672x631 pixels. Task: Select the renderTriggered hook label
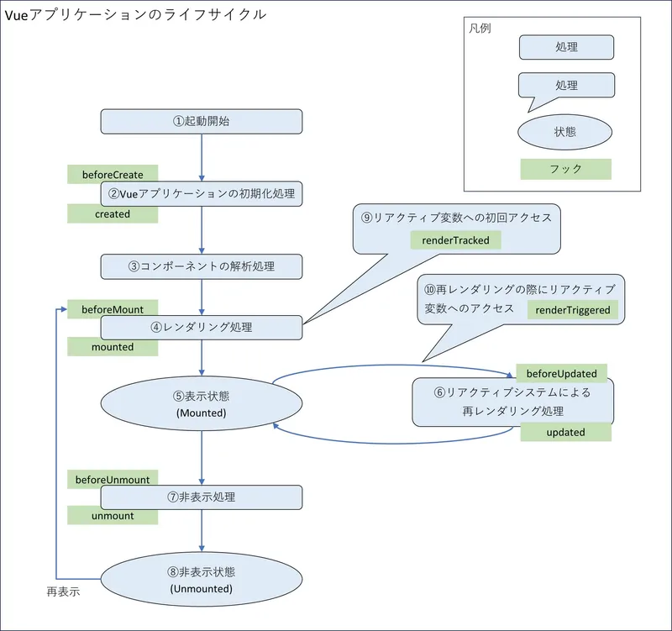(x=573, y=310)
